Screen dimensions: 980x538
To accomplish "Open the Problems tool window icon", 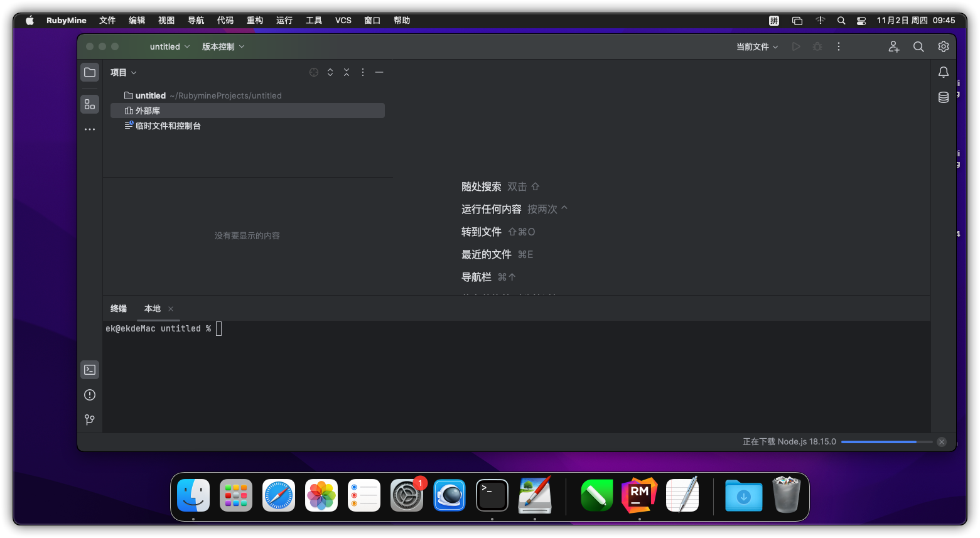I will pos(90,395).
